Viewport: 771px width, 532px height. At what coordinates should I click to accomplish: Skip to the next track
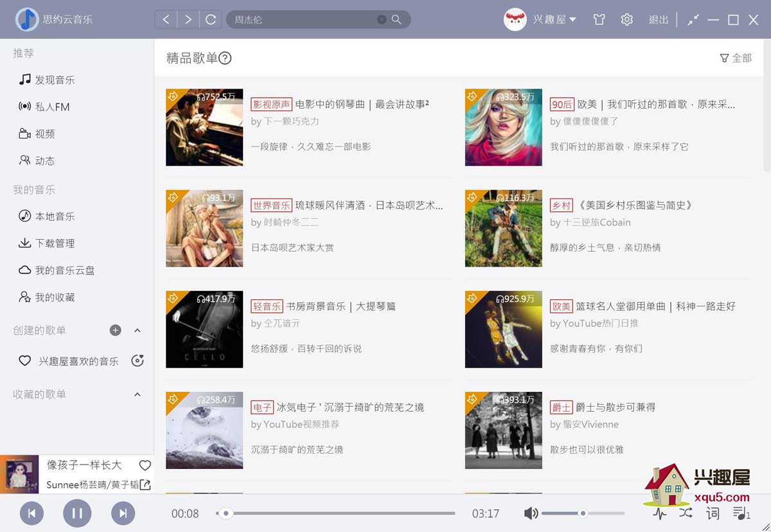coord(123,513)
